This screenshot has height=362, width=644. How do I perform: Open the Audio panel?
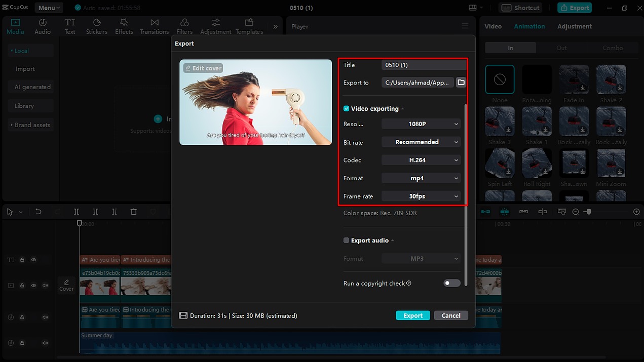pos(43,26)
